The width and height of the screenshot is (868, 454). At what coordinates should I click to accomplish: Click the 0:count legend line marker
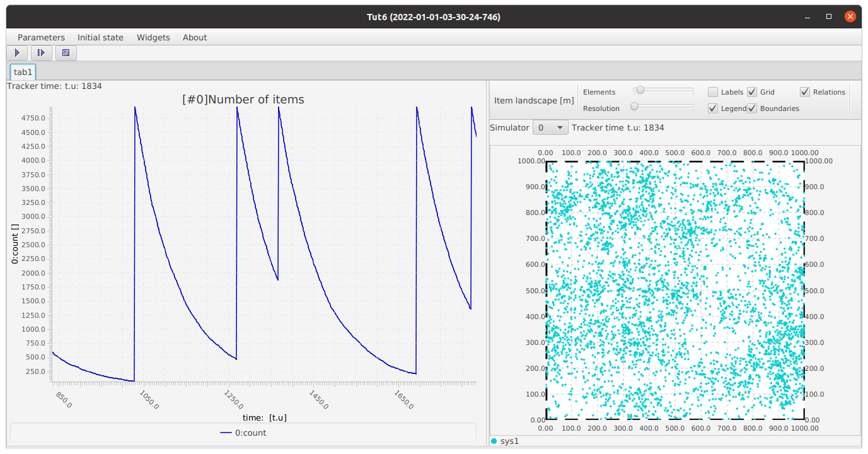click(226, 433)
